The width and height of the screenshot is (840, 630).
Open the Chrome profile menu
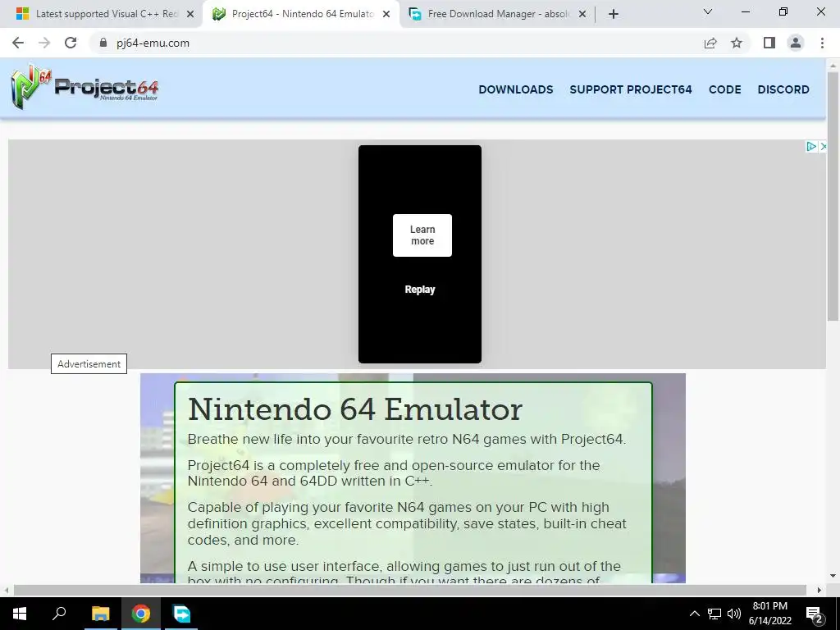[796, 43]
